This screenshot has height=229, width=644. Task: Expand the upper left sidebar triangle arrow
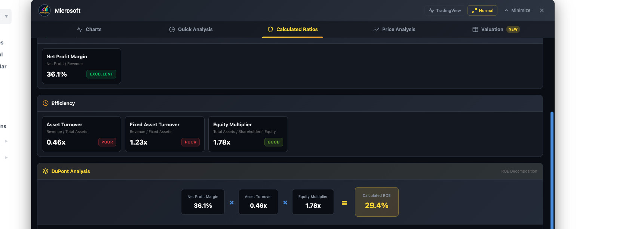tap(6, 141)
